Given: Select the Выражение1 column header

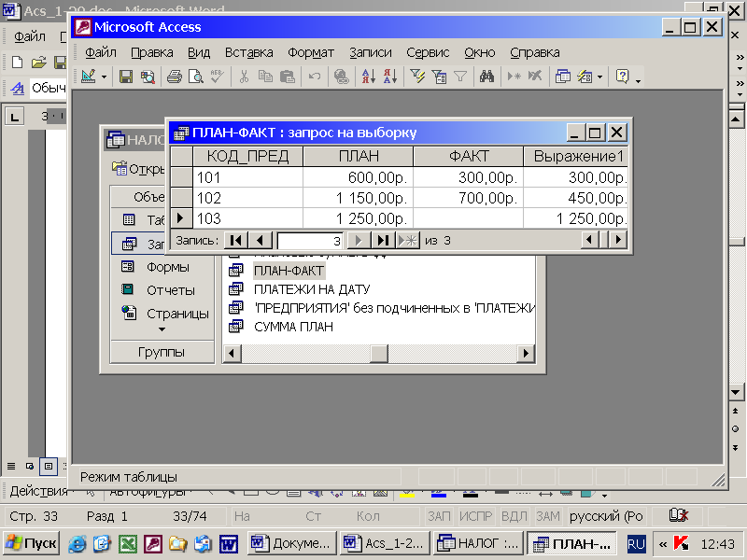Looking at the screenshot, I should 575,156.
